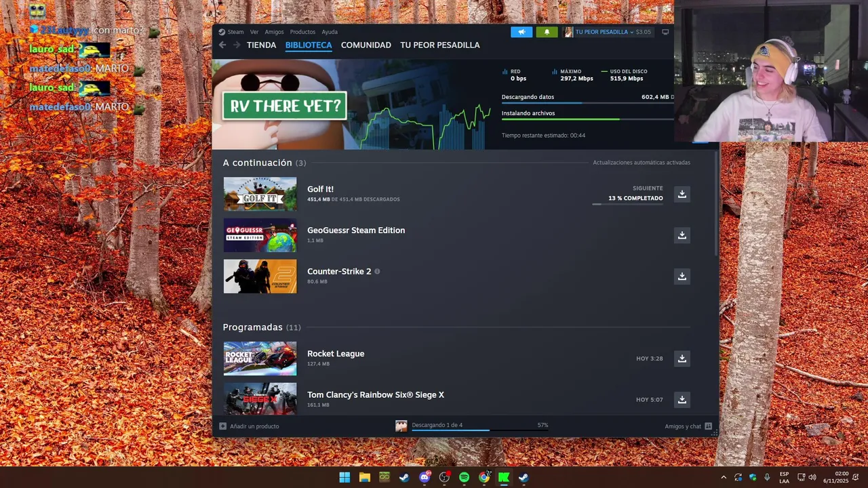Click the GeoGuessr thumbnail image
The width and height of the screenshot is (868, 488).
point(260,235)
